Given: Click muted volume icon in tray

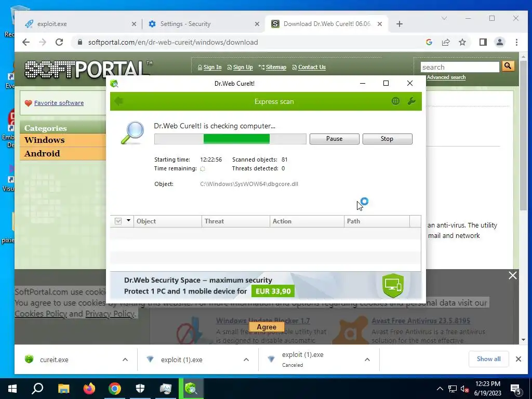Looking at the screenshot, I should tap(465, 389).
